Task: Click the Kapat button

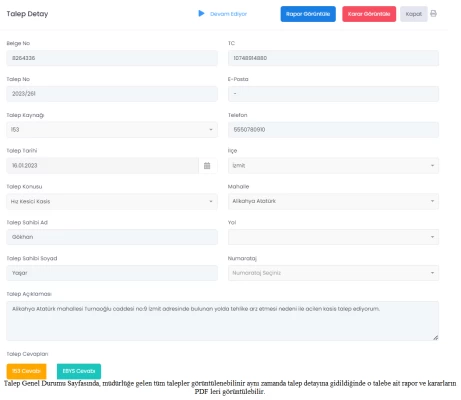Action: point(414,14)
